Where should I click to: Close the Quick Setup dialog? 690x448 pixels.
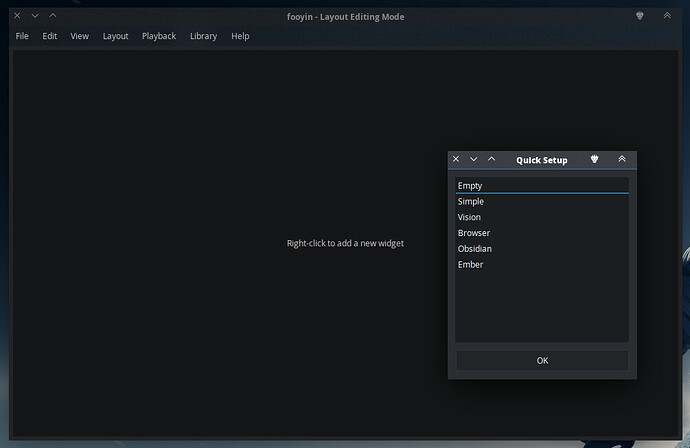tap(456, 160)
